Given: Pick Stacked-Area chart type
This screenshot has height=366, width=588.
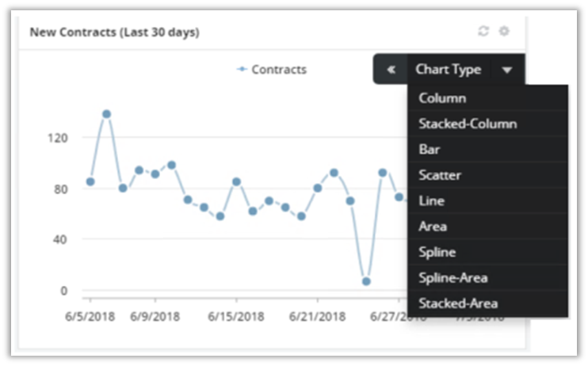Looking at the screenshot, I should (x=458, y=303).
